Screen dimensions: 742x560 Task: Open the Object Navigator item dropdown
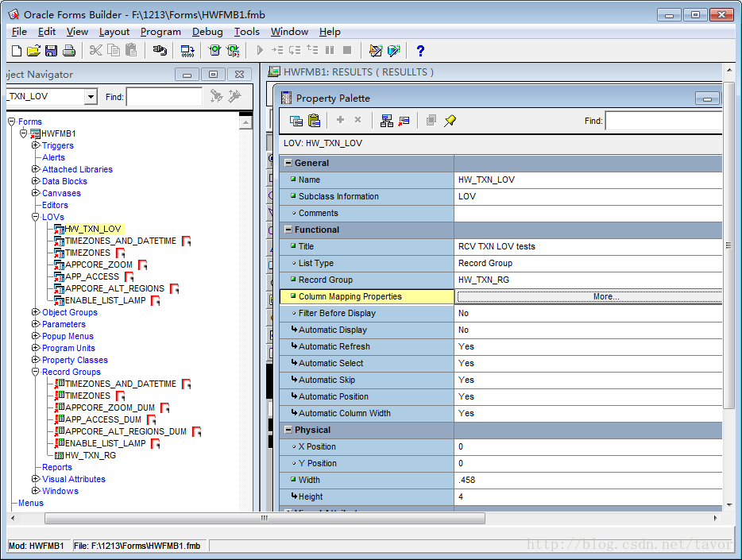91,97
